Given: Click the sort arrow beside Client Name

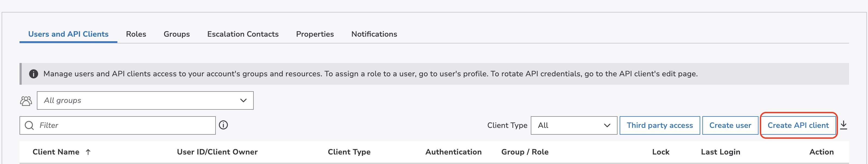Looking at the screenshot, I should tap(88, 152).
